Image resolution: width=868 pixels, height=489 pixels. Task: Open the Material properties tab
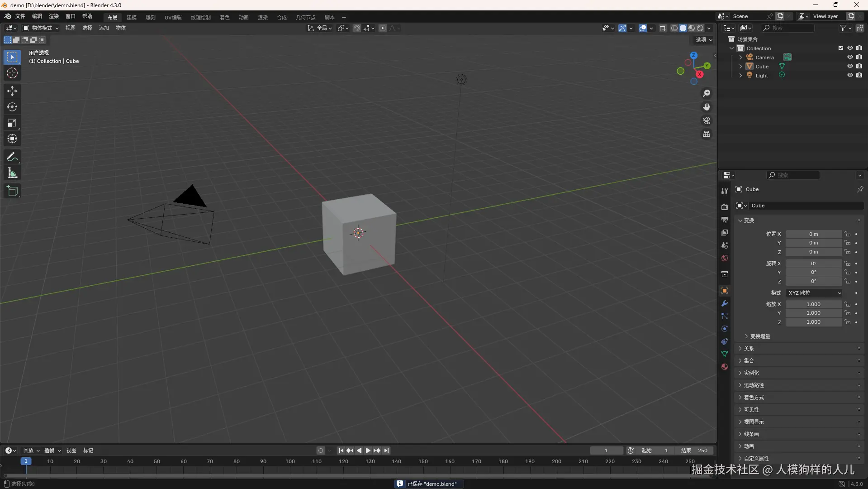(x=725, y=367)
